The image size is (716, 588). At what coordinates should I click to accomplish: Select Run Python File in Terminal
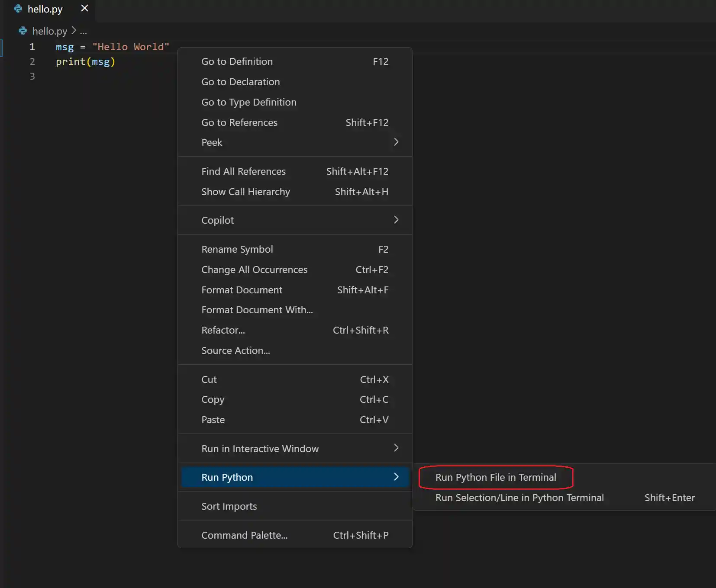tap(495, 477)
